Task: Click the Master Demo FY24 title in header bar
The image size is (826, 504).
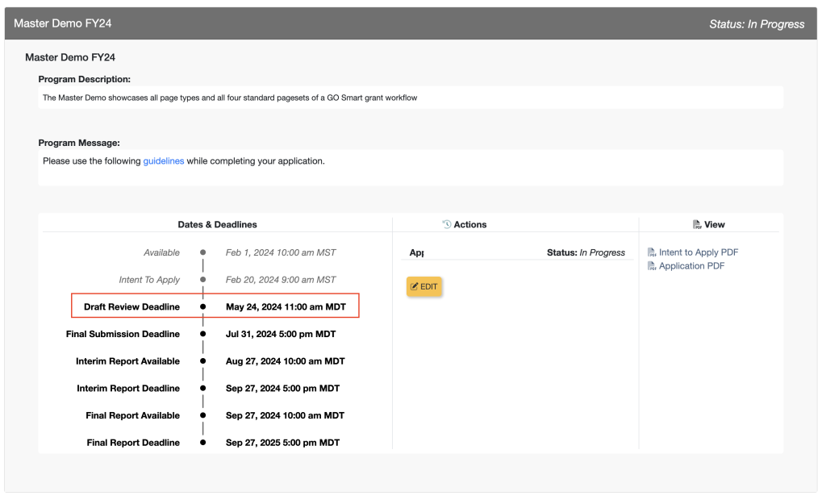Action: [x=63, y=23]
